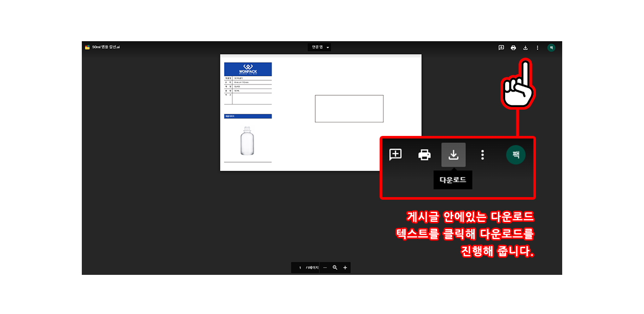This screenshot has width=644, height=314.
Task: Click the enlarged green 팩 avatar in the callout
Action: 515,154
